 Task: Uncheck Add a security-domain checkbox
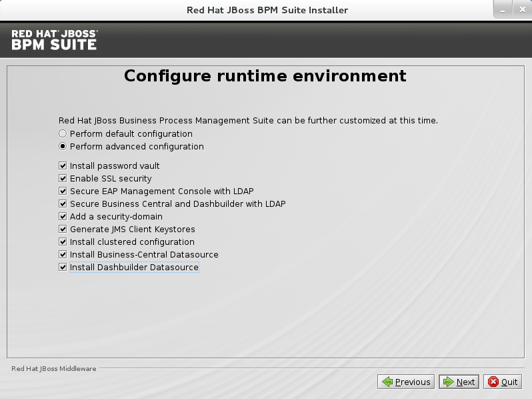(x=63, y=216)
